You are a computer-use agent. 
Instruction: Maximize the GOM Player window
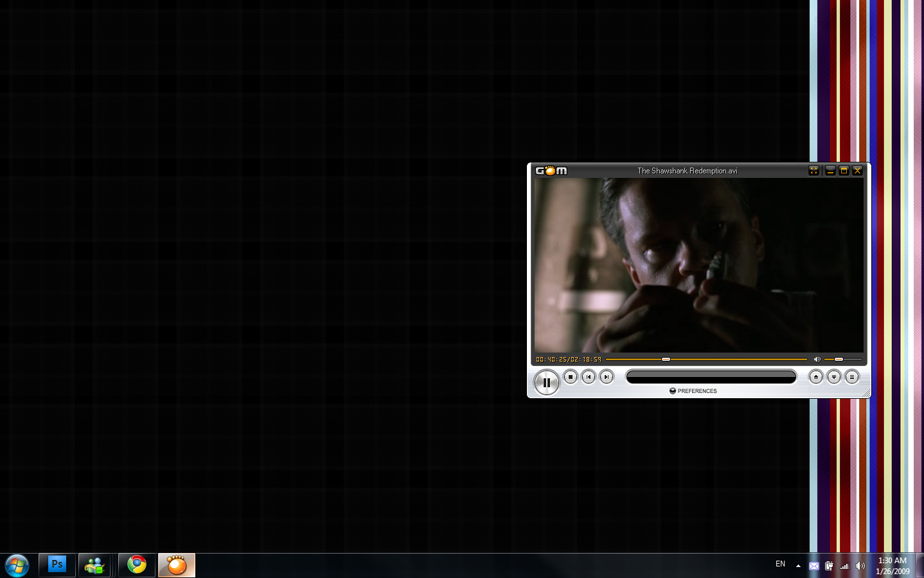pos(844,170)
